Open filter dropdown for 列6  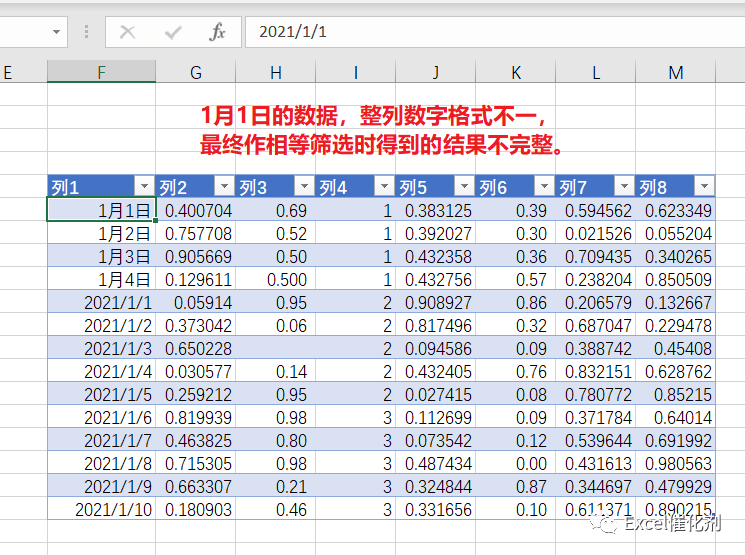tap(544, 186)
